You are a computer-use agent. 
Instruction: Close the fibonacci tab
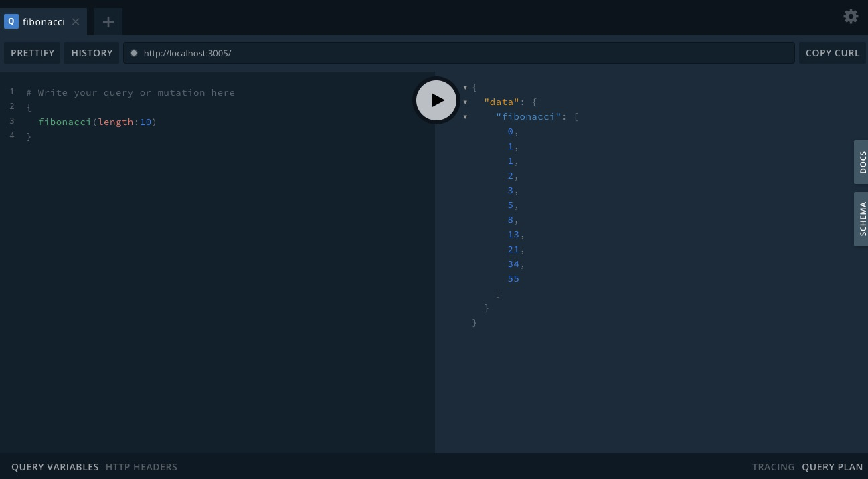(x=76, y=22)
